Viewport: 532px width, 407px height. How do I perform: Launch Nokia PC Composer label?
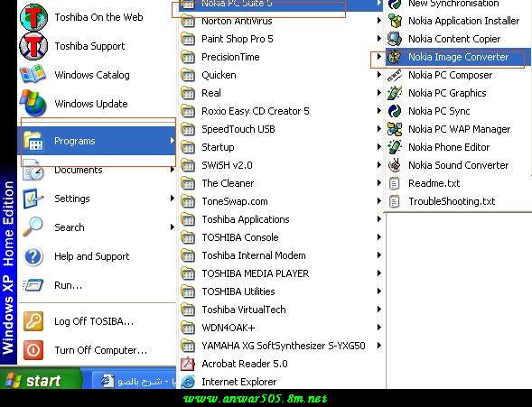point(450,75)
